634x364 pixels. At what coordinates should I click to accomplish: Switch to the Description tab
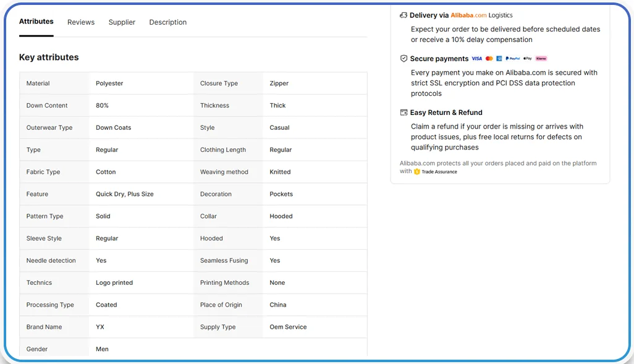click(167, 22)
